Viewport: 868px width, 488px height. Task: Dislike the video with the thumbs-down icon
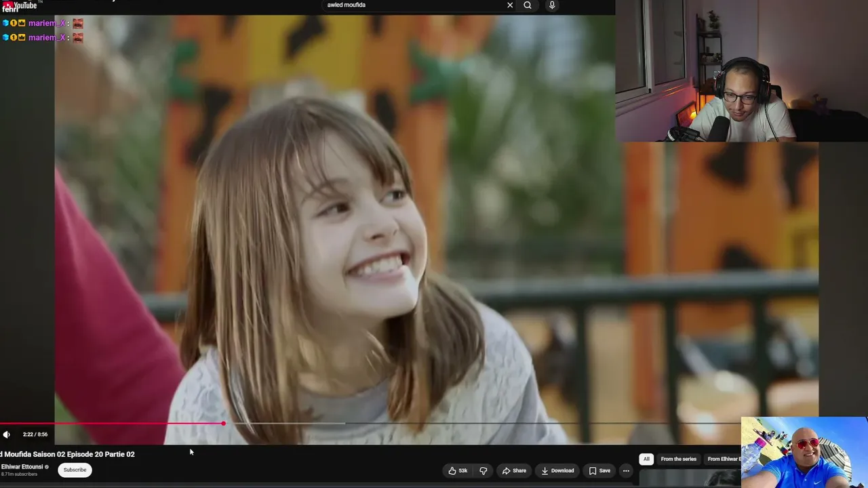(x=484, y=470)
